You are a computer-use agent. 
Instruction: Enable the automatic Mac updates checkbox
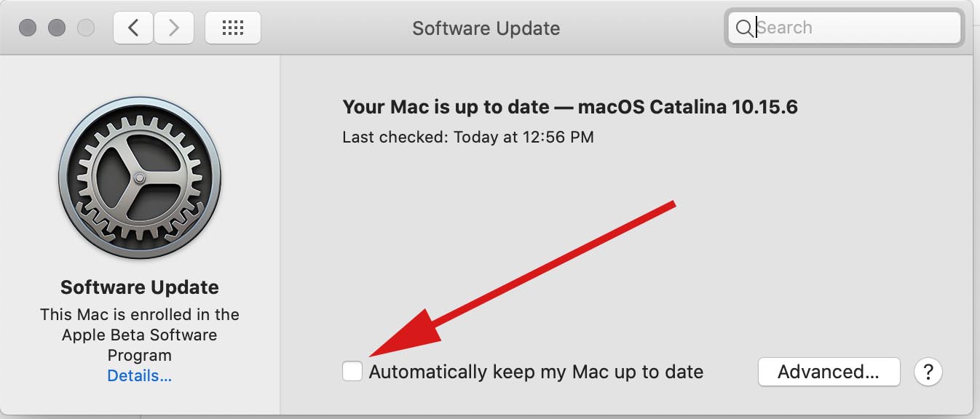pos(352,372)
